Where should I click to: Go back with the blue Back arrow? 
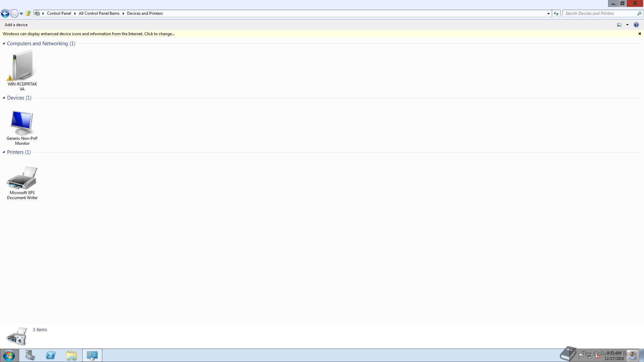pos(5,13)
